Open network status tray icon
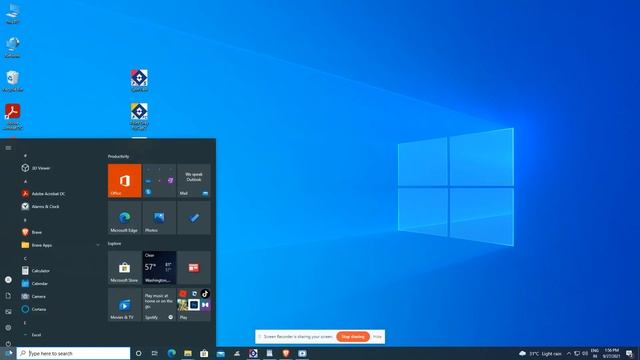640x360 pixels. coord(577,353)
